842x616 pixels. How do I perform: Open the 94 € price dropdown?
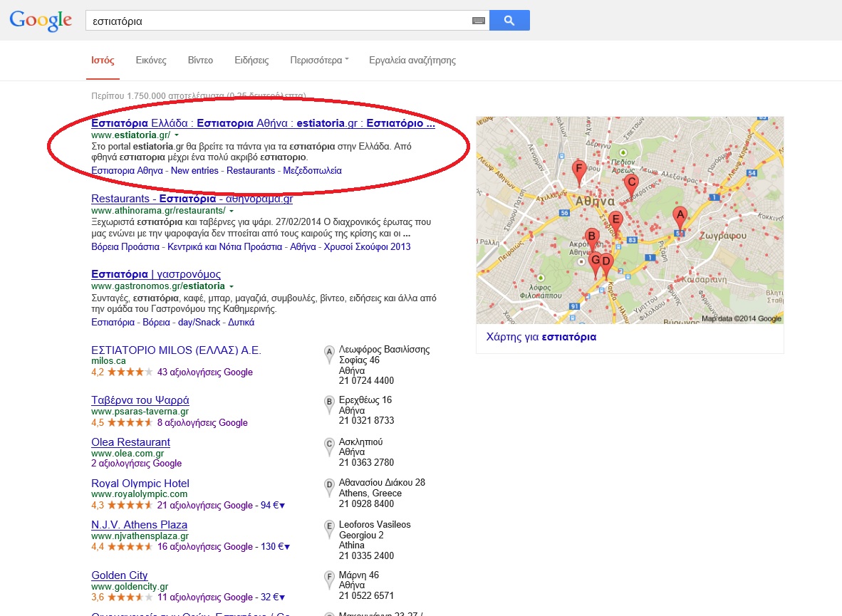coord(273,505)
